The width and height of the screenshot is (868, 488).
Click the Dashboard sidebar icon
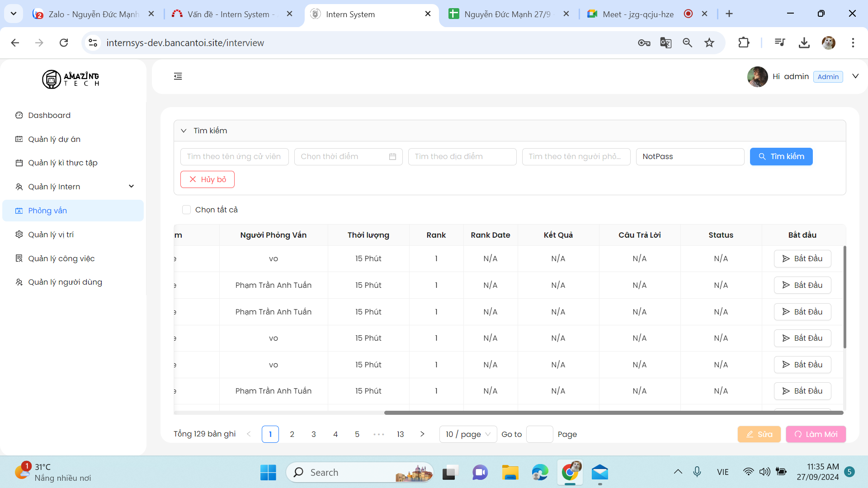point(19,115)
